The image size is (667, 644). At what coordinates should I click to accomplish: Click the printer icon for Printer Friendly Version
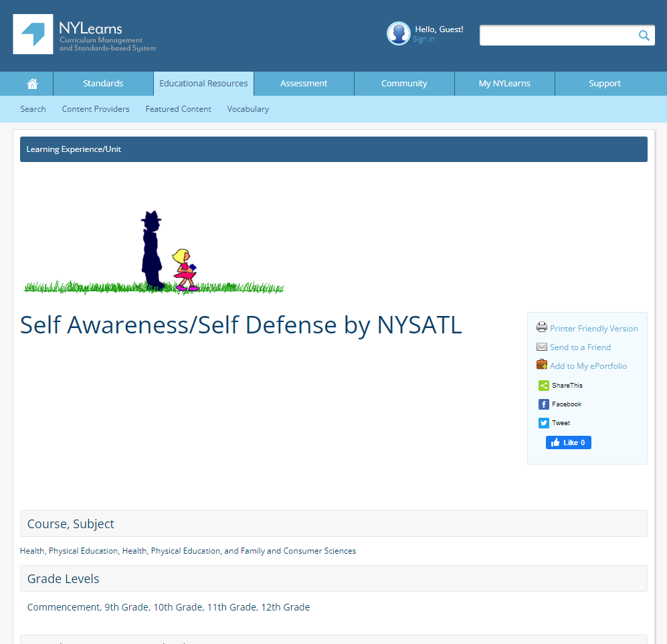click(x=542, y=327)
